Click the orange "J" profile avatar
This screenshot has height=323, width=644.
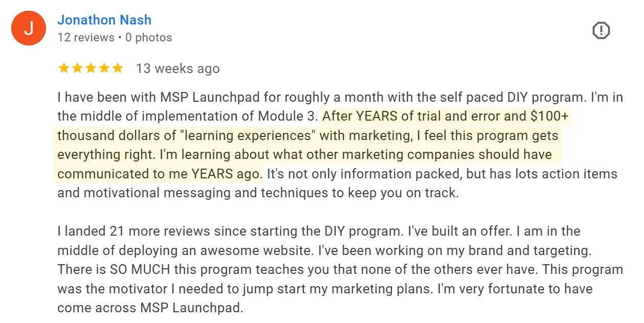[x=29, y=28]
